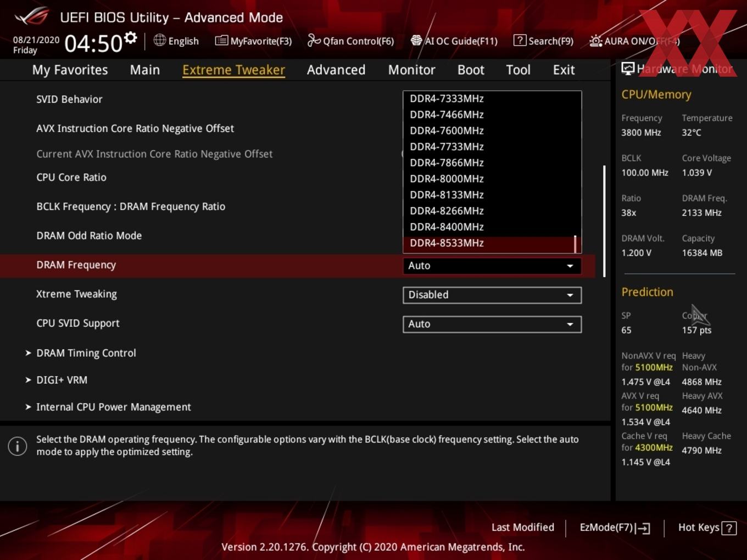Click Frequency 3800 MHz value
747x560 pixels.
pos(641,132)
